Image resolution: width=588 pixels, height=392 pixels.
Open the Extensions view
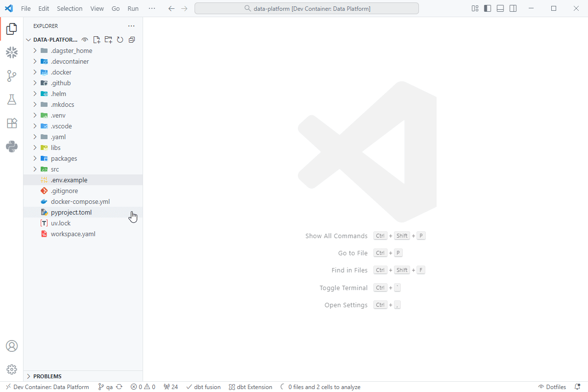pos(12,123)
